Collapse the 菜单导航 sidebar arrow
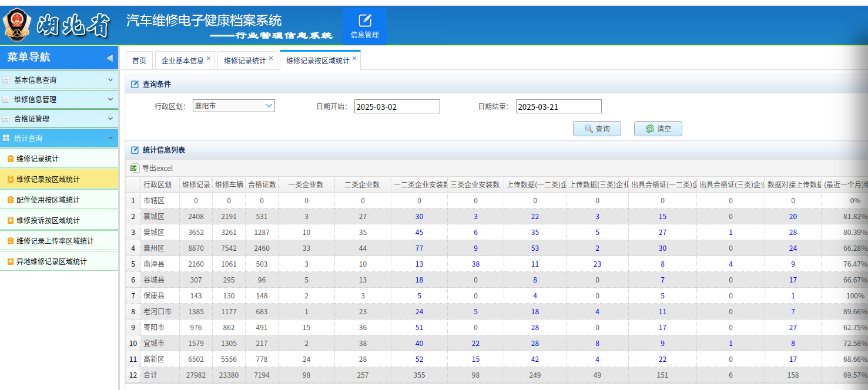The height and width of the screenshot is (390, 868). (109, 58)
